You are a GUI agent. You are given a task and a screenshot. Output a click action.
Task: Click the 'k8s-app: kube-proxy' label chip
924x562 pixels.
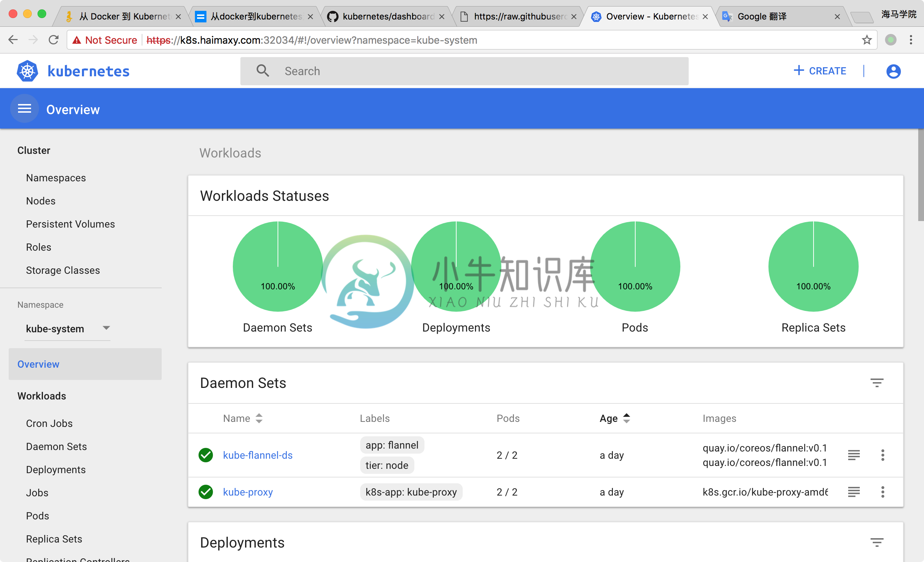click(x=411, y=492)
